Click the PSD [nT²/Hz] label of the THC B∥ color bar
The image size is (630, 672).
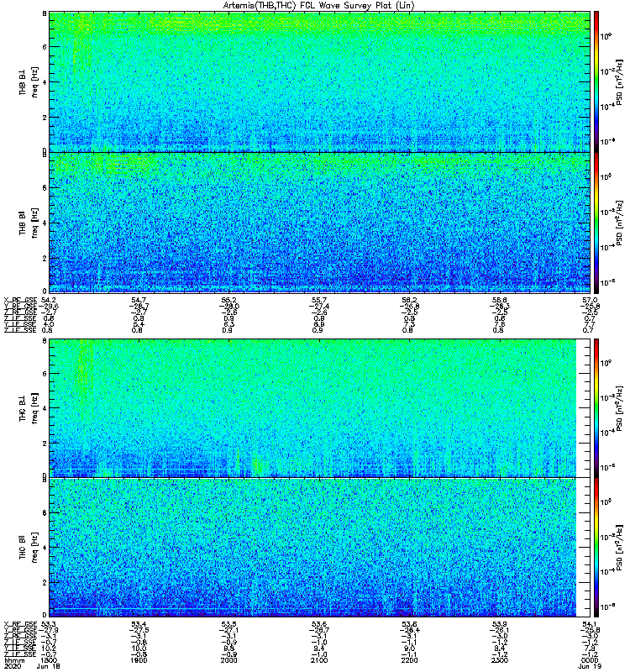coord(619,548)
